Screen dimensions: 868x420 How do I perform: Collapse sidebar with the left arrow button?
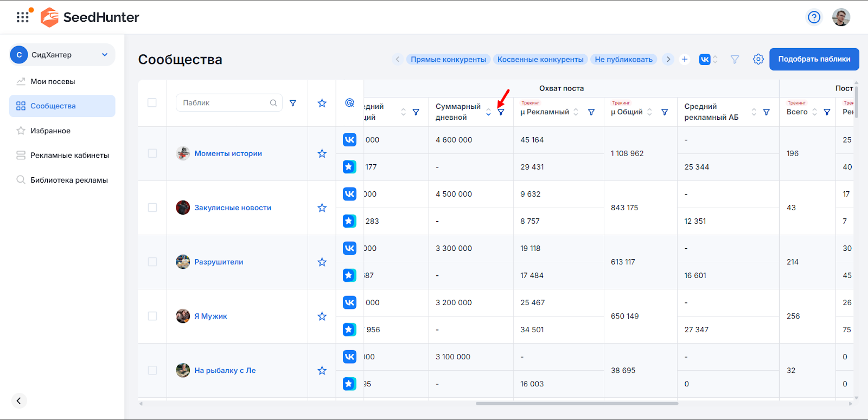(x=19, y=400)
